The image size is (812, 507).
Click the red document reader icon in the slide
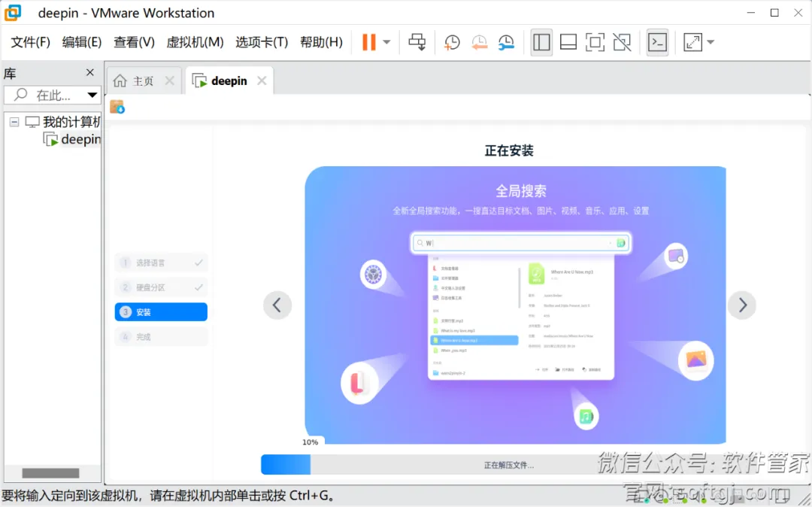[x=359, y=384]
